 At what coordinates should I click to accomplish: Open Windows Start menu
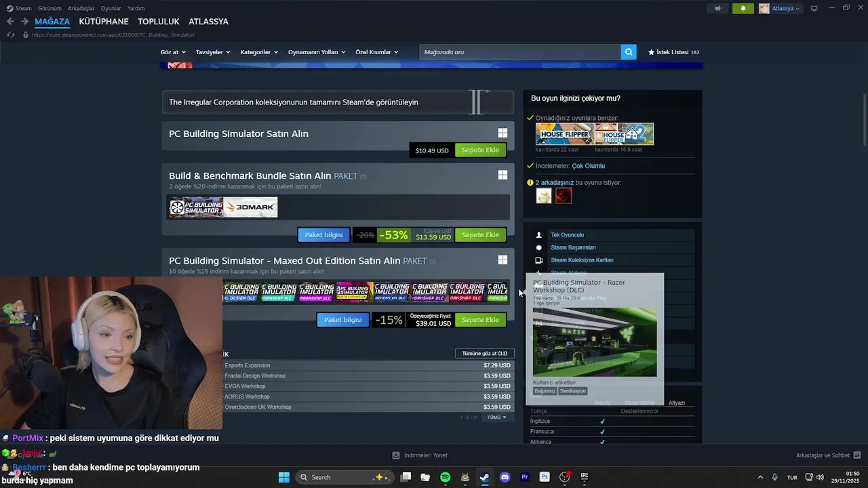[x=283, y=477]
